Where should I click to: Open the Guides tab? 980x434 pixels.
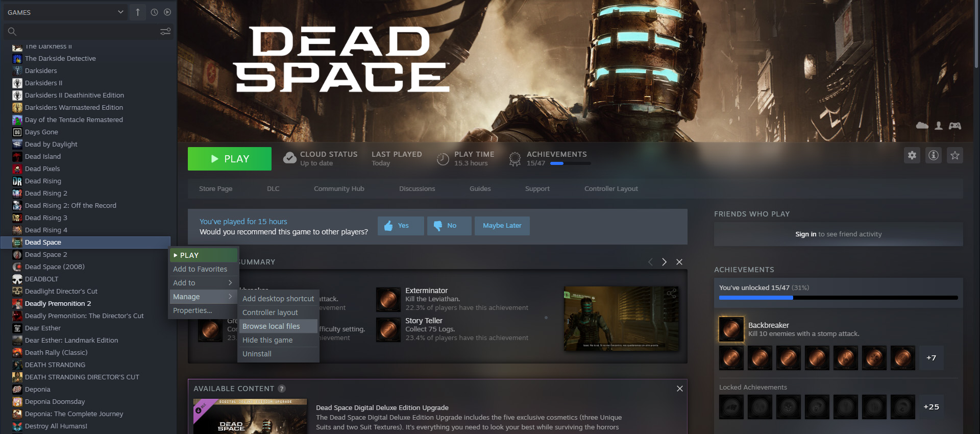pos(480,189)
